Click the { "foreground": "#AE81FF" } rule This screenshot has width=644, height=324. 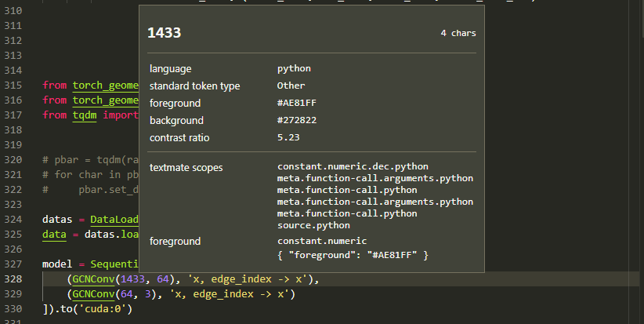(x=353, y=255)
